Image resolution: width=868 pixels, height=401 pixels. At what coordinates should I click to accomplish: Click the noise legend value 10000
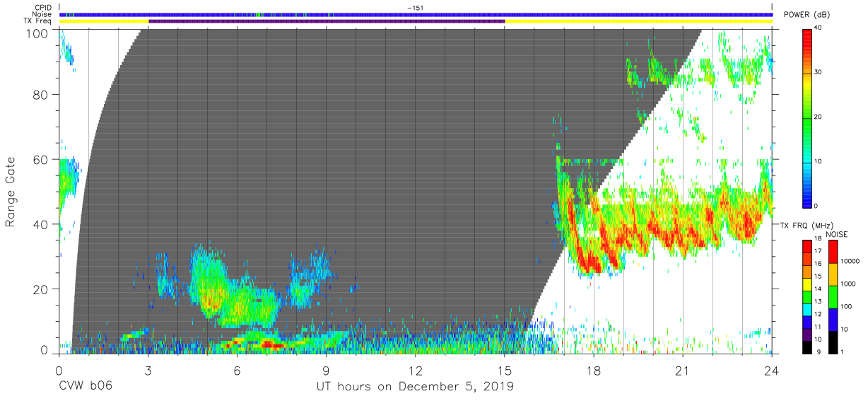851,262
